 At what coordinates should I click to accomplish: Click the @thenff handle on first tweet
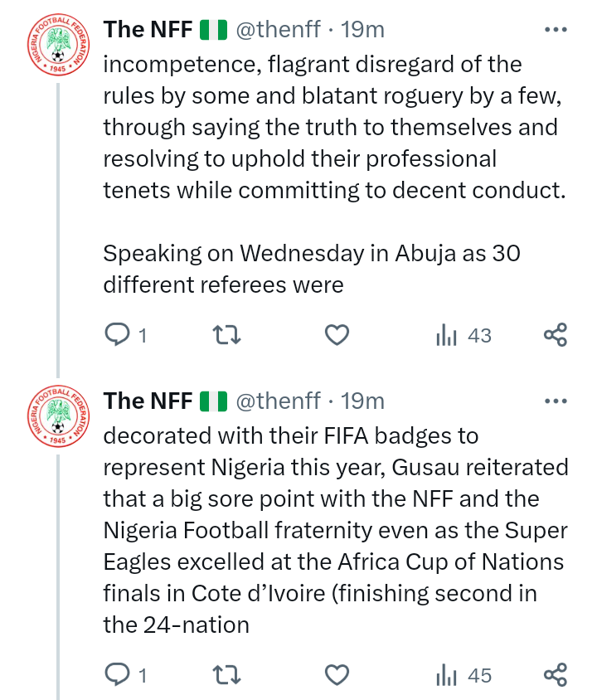coord(278,30)
